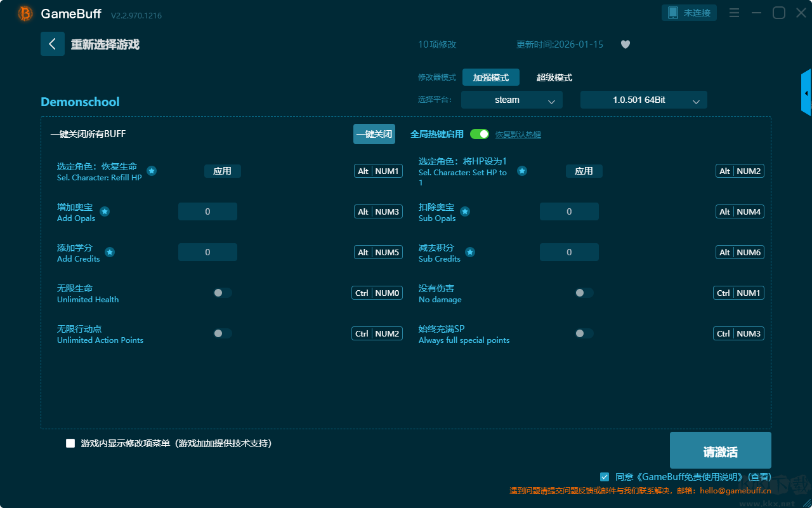Screen dimensions: 812x508
Task: Click the back arrow beside 重新选择游戏
Action: pos(53,44)
